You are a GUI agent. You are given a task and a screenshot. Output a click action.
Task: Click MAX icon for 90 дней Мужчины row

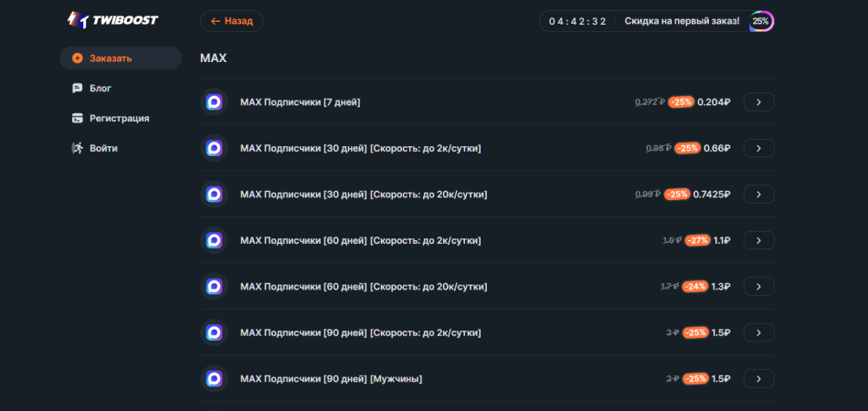coord(214,378)
